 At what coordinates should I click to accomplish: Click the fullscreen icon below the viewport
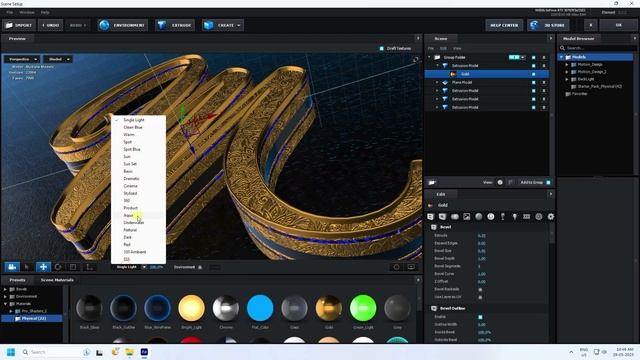(x=411, y=267)
